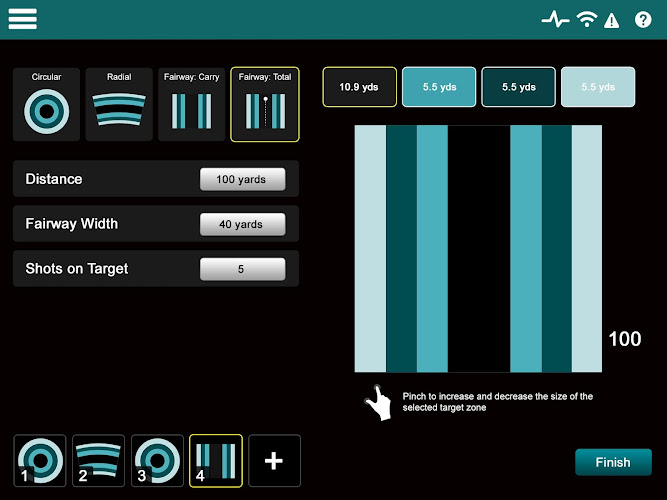Finish the target setup
The height and width of the screenshot is (500, 667).
613,462
